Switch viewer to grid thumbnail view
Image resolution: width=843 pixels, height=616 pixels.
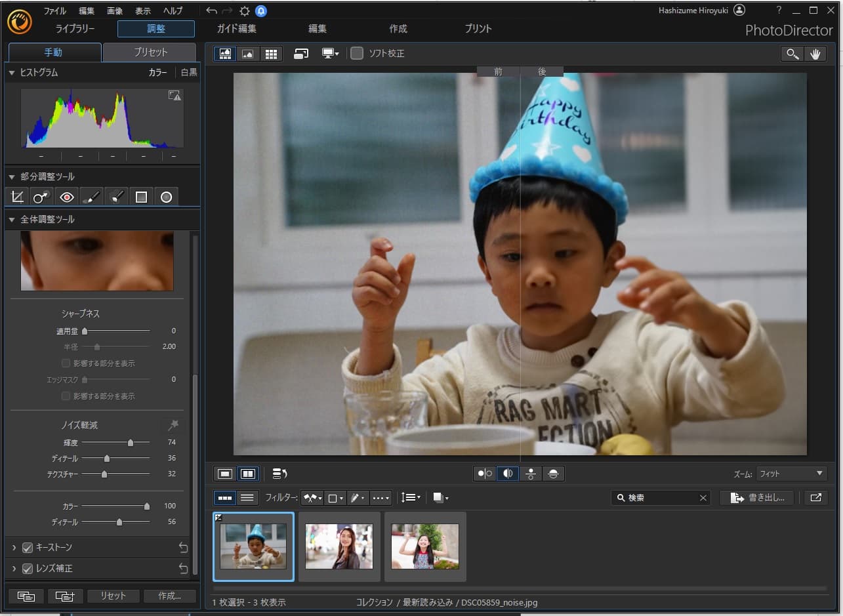coord(271,53)
